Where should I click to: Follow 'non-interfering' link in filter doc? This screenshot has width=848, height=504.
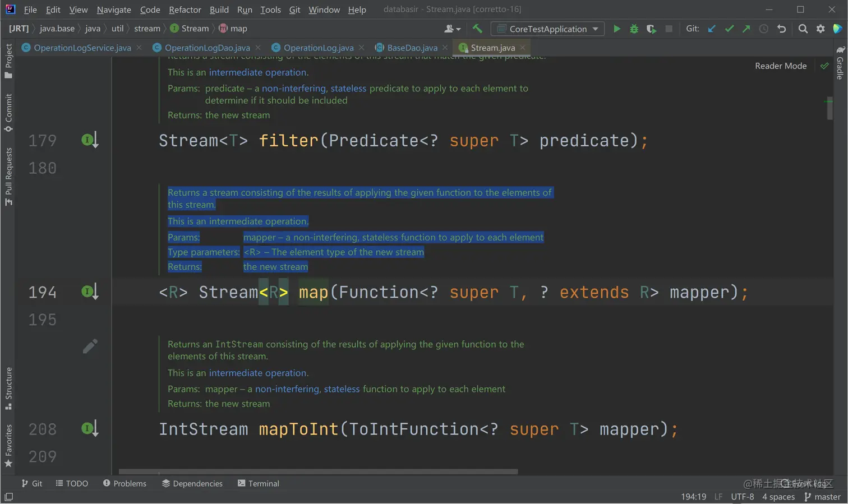click(x=294, y=89)
